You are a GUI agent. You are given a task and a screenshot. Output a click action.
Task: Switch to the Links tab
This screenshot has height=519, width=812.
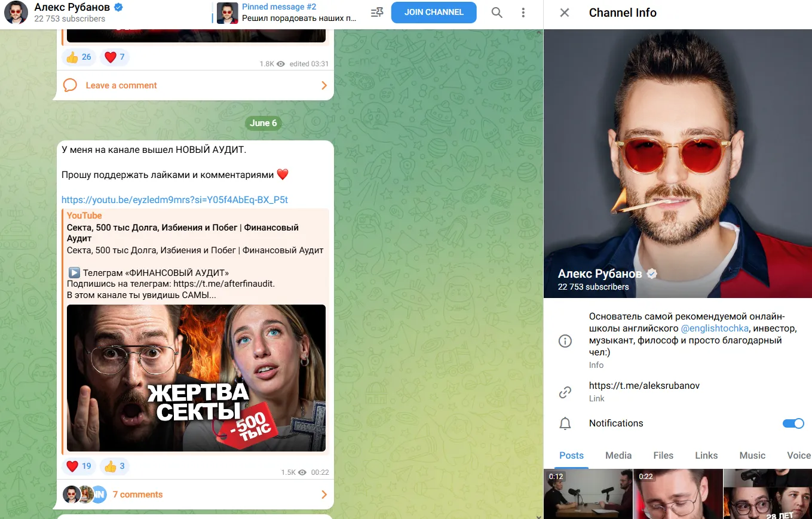coord(706,455)
